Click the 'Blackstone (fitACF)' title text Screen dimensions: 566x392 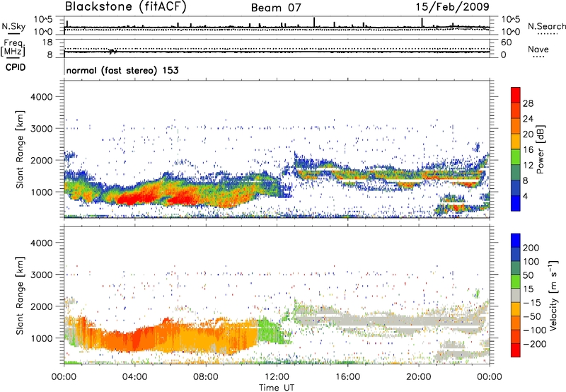(x=126, y=7)
